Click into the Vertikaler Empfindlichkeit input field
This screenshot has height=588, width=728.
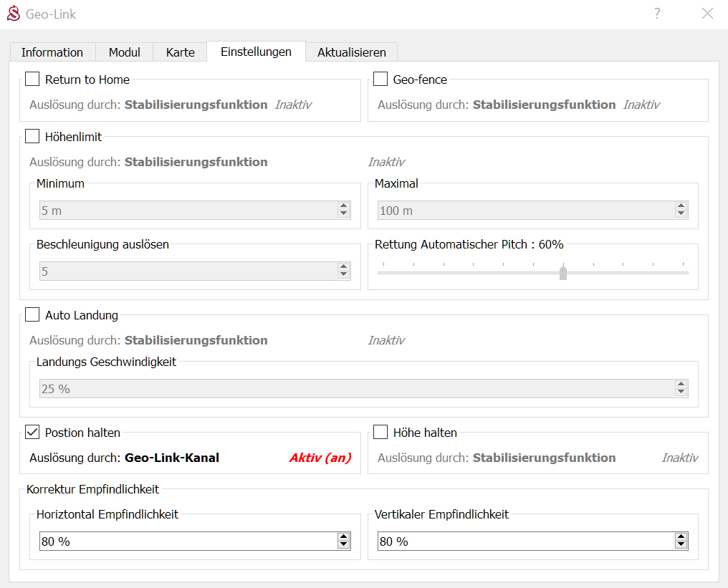coord(525,541)
